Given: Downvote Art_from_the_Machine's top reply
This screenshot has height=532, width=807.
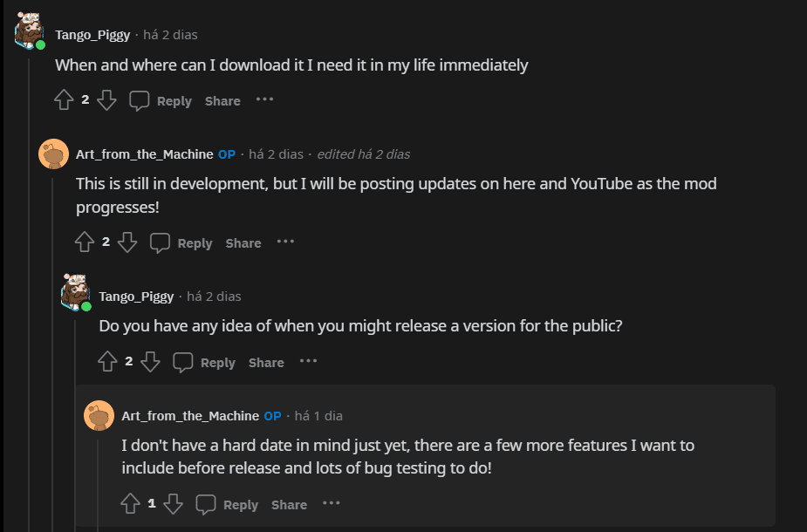Looking at the screenshot, I should tap(127, 242).
